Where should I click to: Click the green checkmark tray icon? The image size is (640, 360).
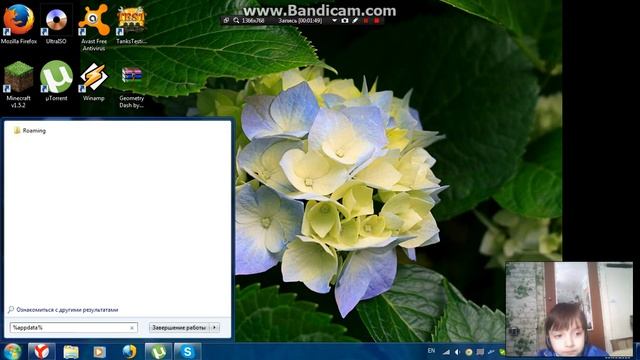point(502,352)
